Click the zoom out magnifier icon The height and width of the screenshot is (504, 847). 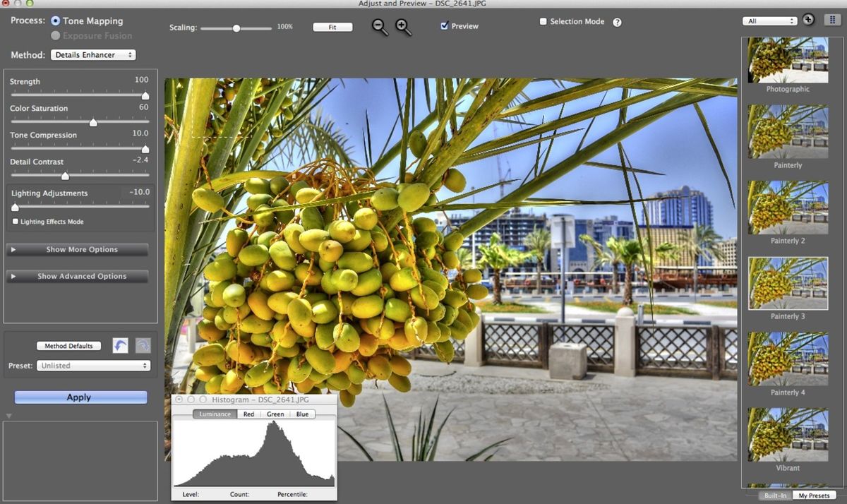coord(380,27)
